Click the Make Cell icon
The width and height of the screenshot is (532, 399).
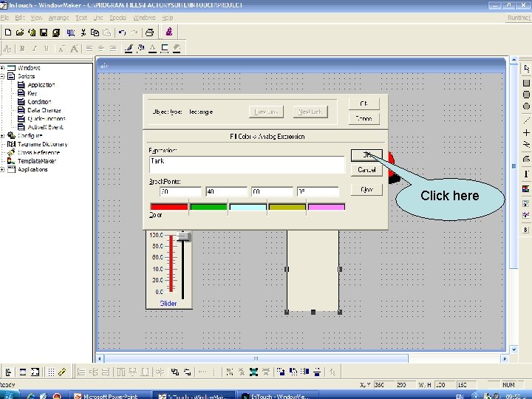click(x=253, y=372)
